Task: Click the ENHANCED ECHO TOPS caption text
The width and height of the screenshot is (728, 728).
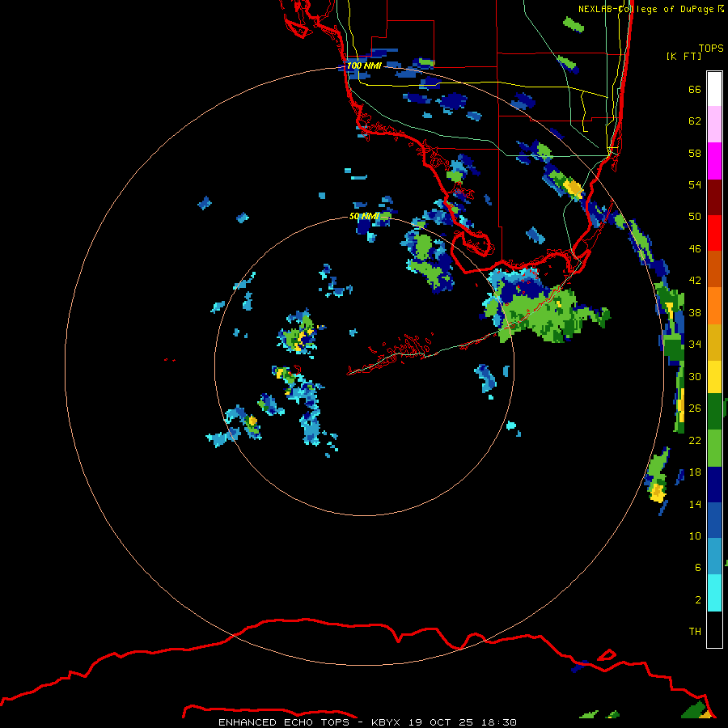Action: tap(284, 722)
